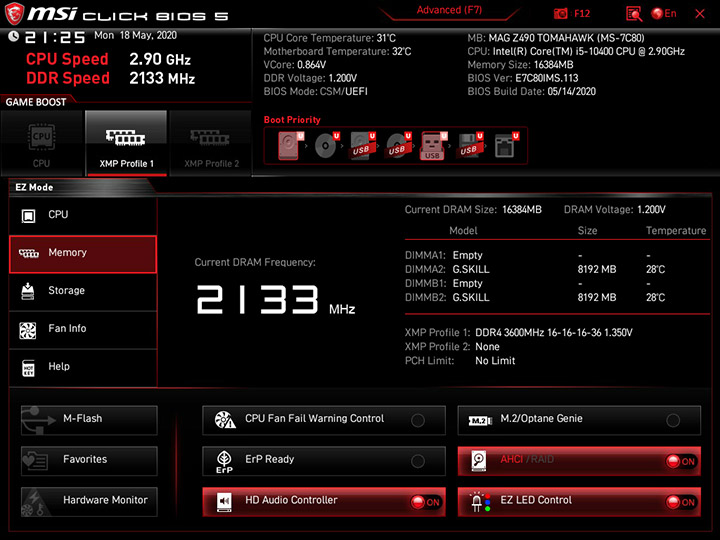This screenshot has width=720, height=540.
Task: Click the clock icon beside the time
Action: (x=13, y=36)
